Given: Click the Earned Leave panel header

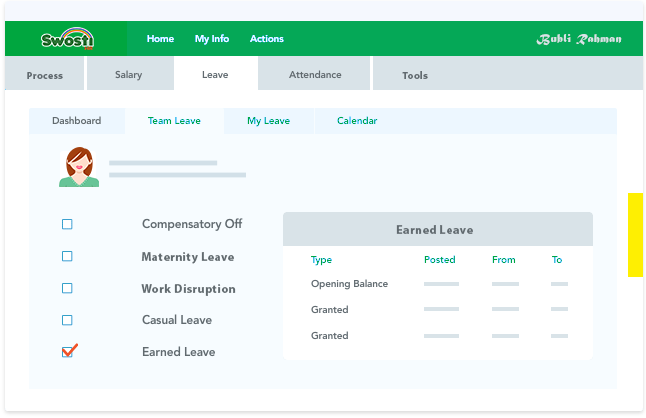Looking at the screenshot, I should coord(438,229).
